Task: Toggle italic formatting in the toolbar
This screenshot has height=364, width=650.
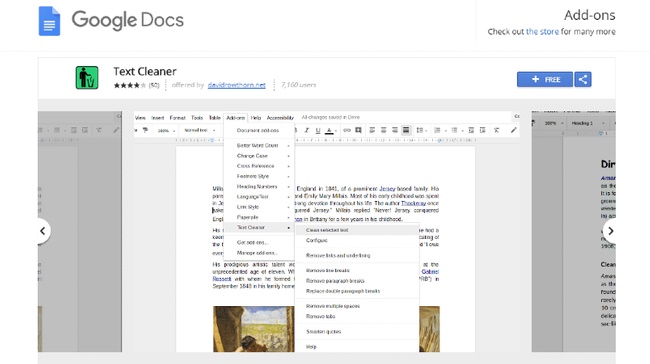Action: pos(307,130)
